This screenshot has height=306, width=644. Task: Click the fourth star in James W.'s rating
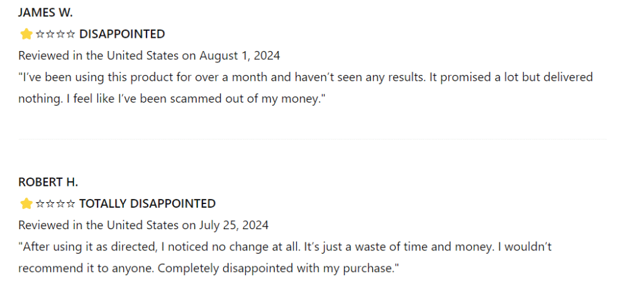click(61, 34)
